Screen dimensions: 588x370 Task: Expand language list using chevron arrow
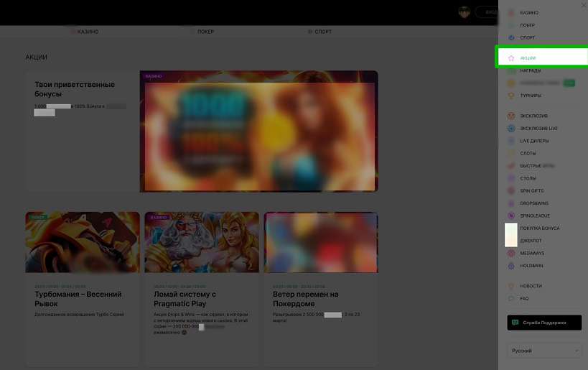pos(577,351)
